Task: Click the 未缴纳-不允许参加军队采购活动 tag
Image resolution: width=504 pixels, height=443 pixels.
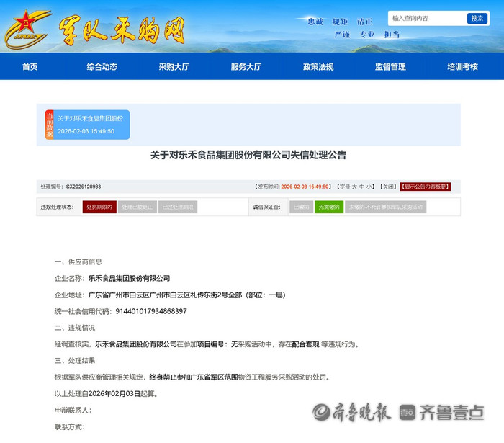Action: [x=386, y=207]
